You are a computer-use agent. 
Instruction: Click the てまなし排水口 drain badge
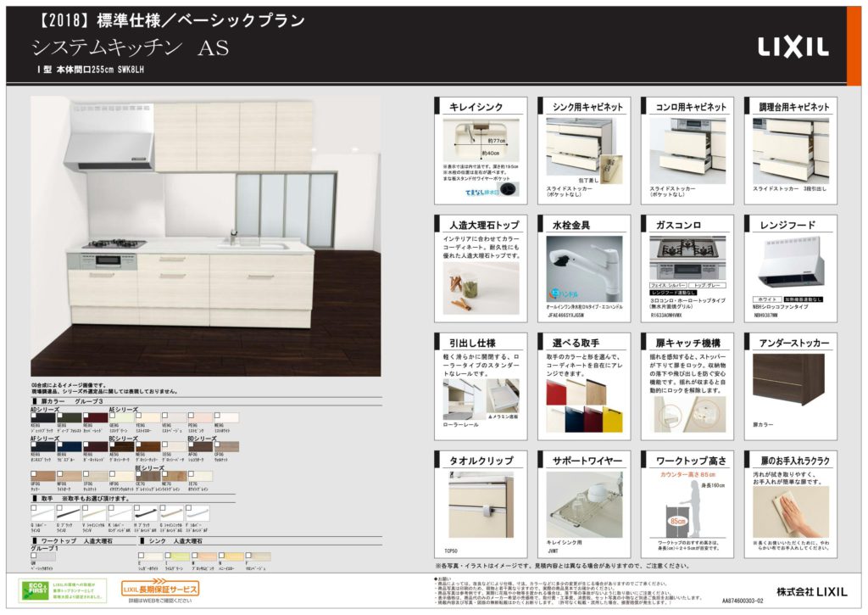[492, 191]
